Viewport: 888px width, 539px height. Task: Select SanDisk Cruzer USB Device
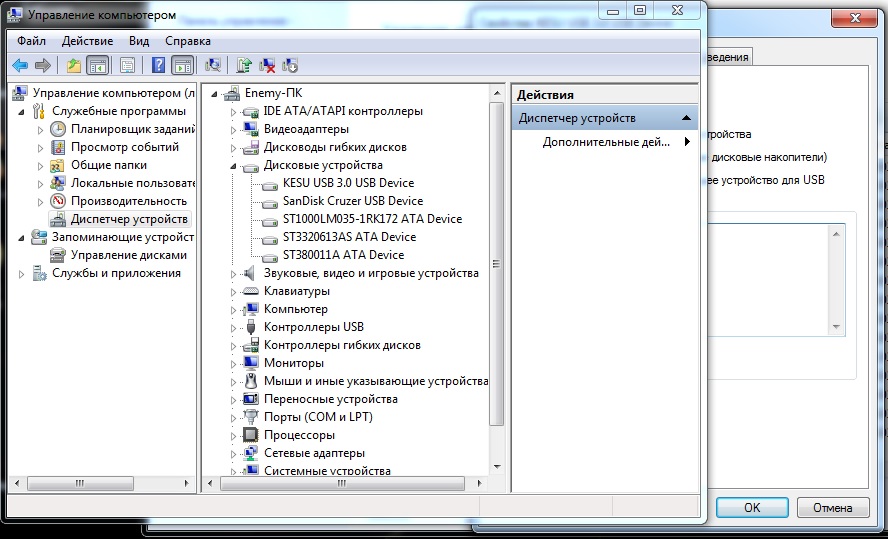(x=353, y=201)
